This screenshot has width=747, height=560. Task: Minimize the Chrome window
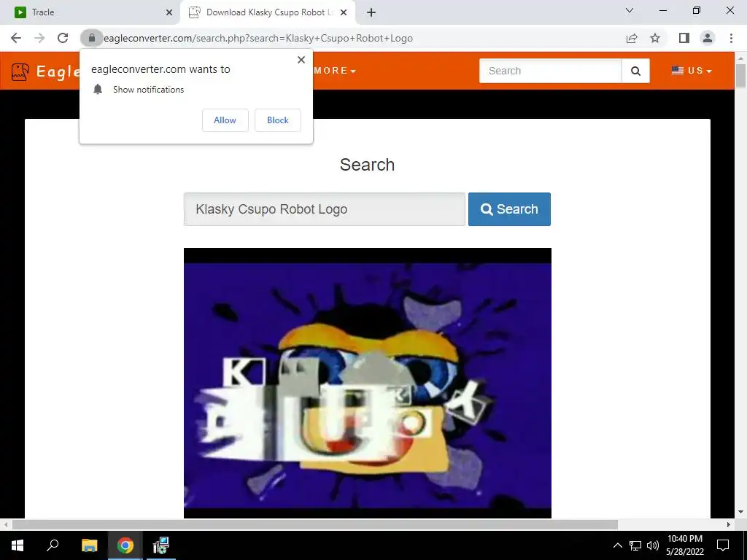point(662,10)
